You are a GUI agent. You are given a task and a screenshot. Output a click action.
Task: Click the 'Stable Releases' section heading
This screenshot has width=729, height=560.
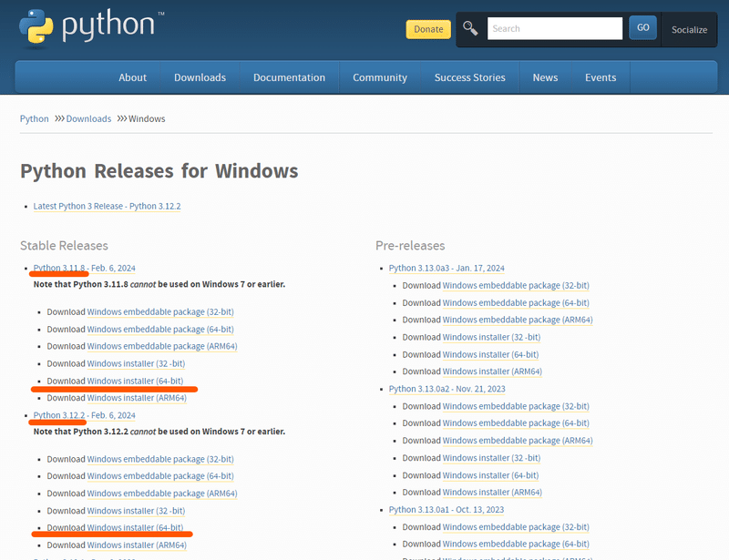pyautogui.click(x=64, y=245)
